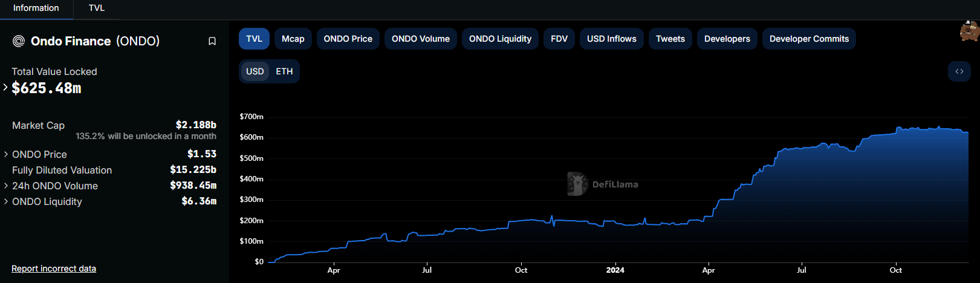Click the Market Cap value $2.188b
This screenshot has width=980, height=283.
[x=196, y=125]
